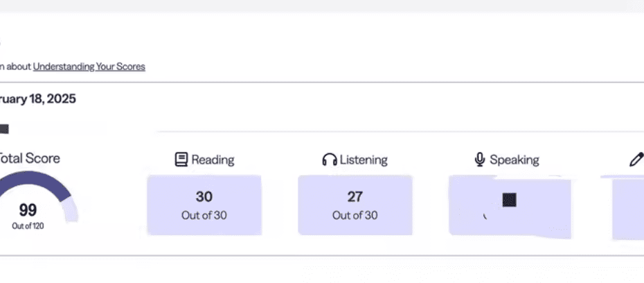Click the total score number 99
644x283 pixels.
pyautogui.click(x=28, y=210)
